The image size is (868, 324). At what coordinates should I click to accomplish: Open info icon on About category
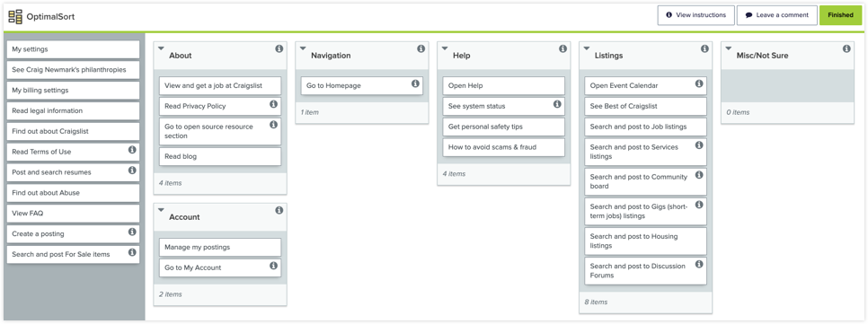[279, 49]
